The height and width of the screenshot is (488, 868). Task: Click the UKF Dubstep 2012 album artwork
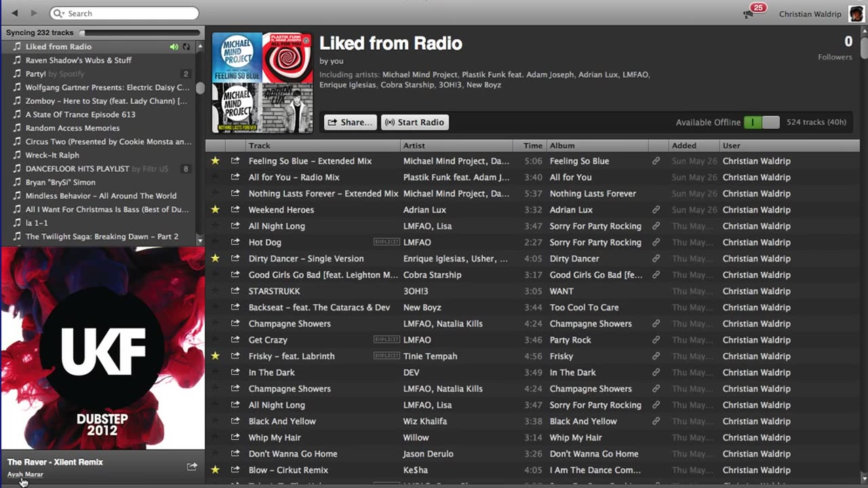[102, 348]
